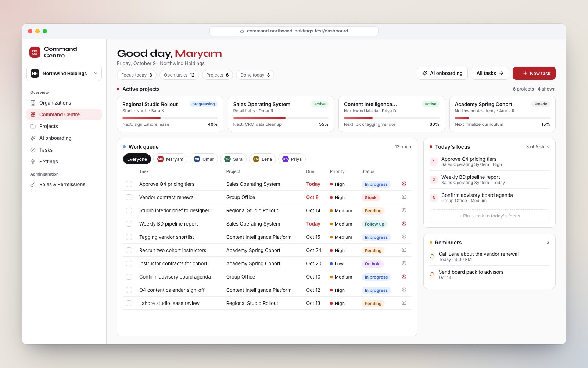Screen dimensions: 588x368
Task: Click the bell icon for Call Lena reminder
Action: (x=432, y=256)
